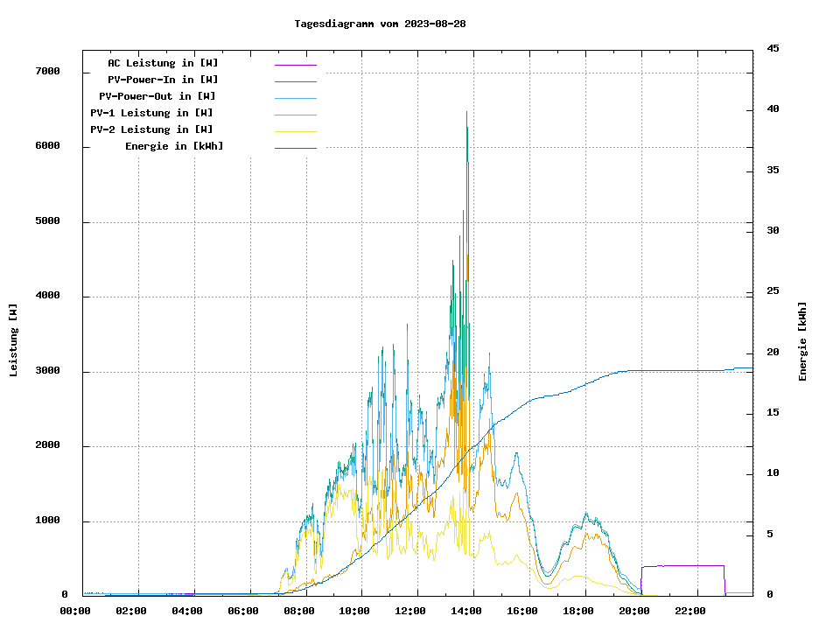
Task: Click the 06:00 time axis tick label
Action: click(x=242, y=611)
